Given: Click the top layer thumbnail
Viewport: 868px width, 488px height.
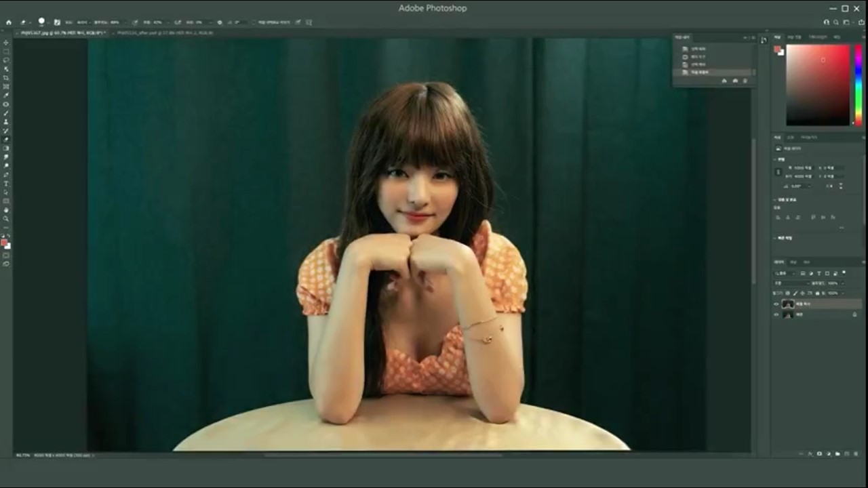Looking at the screenshot, I should 788,304.
